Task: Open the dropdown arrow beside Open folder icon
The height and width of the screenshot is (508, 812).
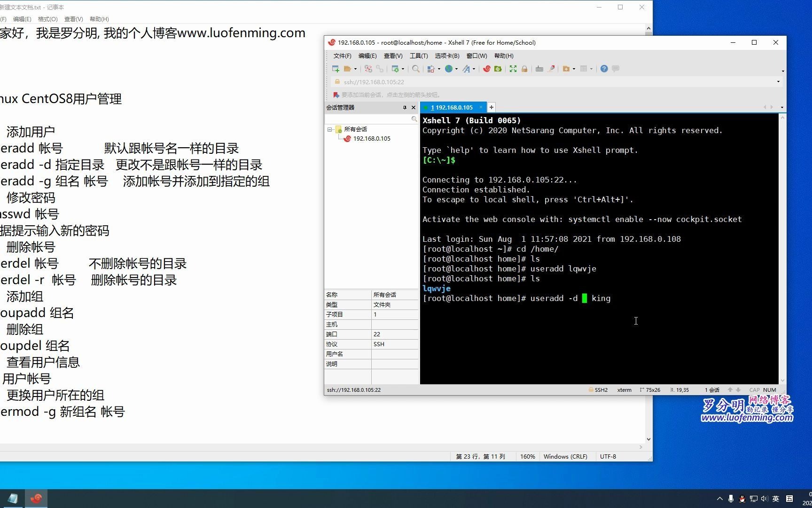Action: [355, 69]
